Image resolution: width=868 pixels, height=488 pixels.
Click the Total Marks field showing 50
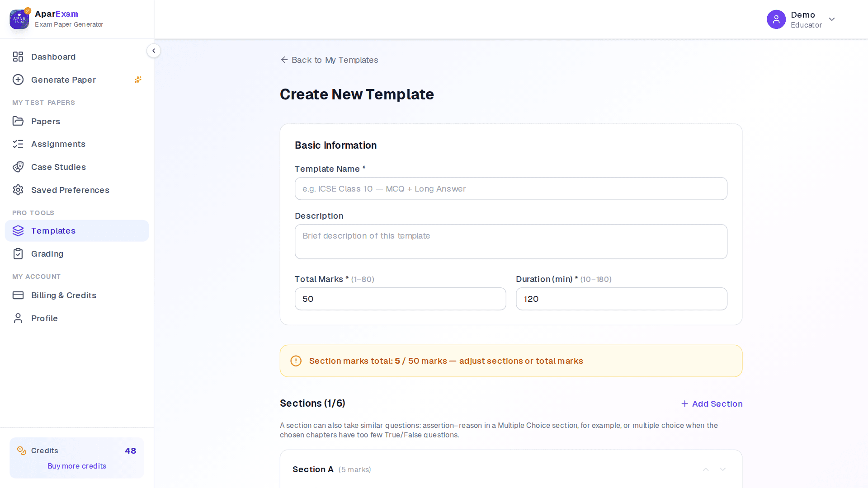click(400, 299)
